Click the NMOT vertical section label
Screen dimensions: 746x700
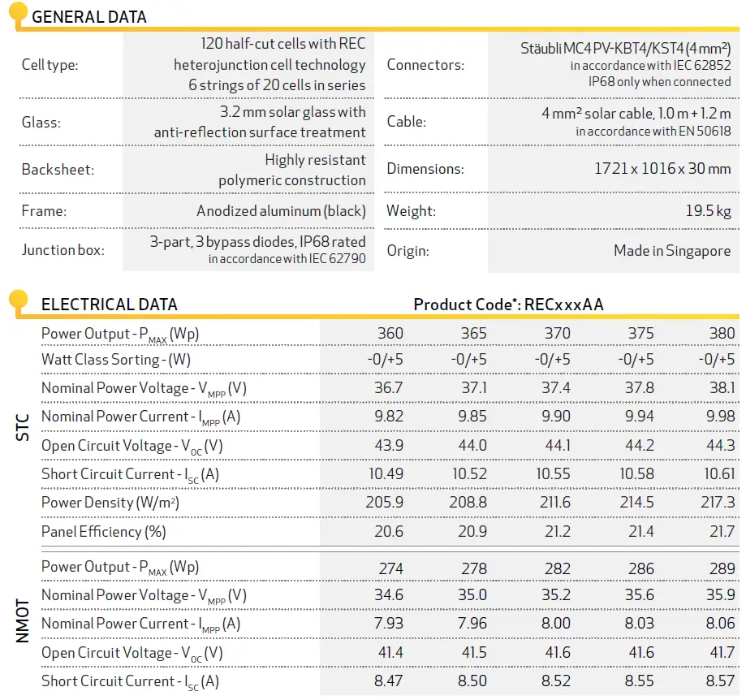22,621
